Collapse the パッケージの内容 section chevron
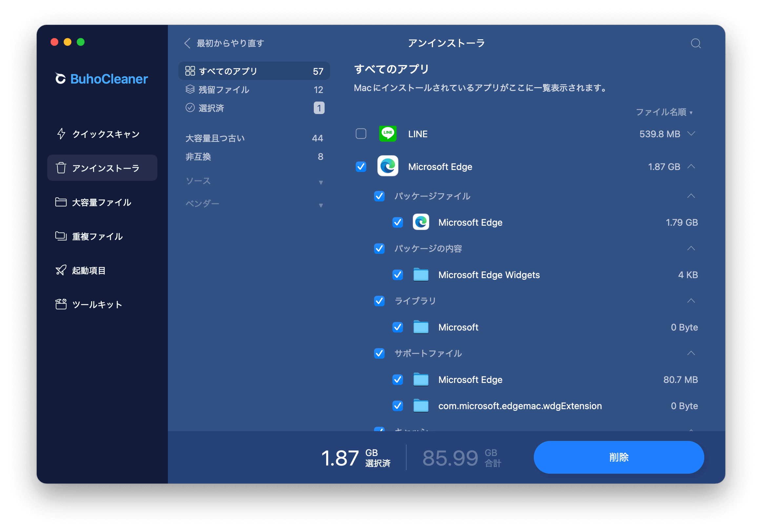Viewport: 762px width, 532px height. [691, 248]
